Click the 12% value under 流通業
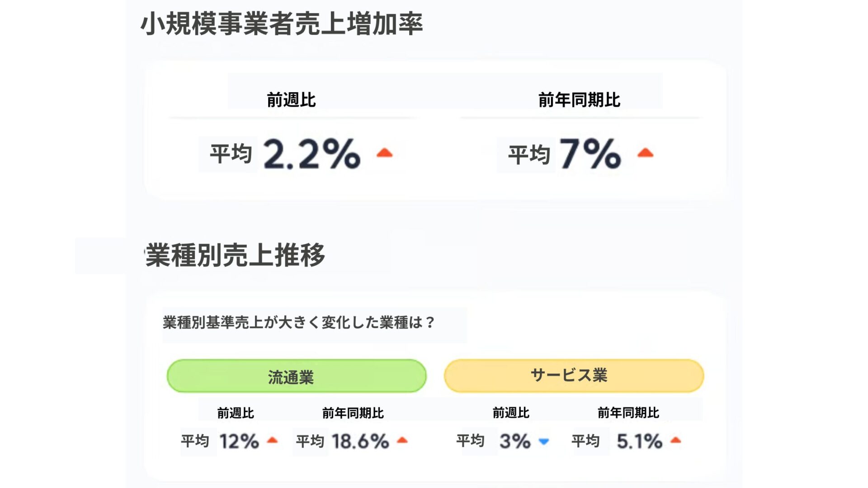The width and height of the screenshot is (868, 488). [239, 441]
